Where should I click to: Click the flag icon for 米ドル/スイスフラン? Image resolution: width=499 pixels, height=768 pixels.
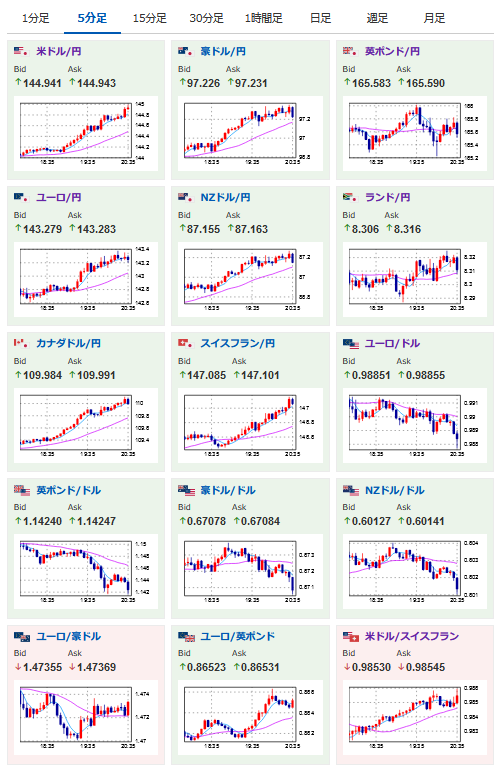point(351,636)
